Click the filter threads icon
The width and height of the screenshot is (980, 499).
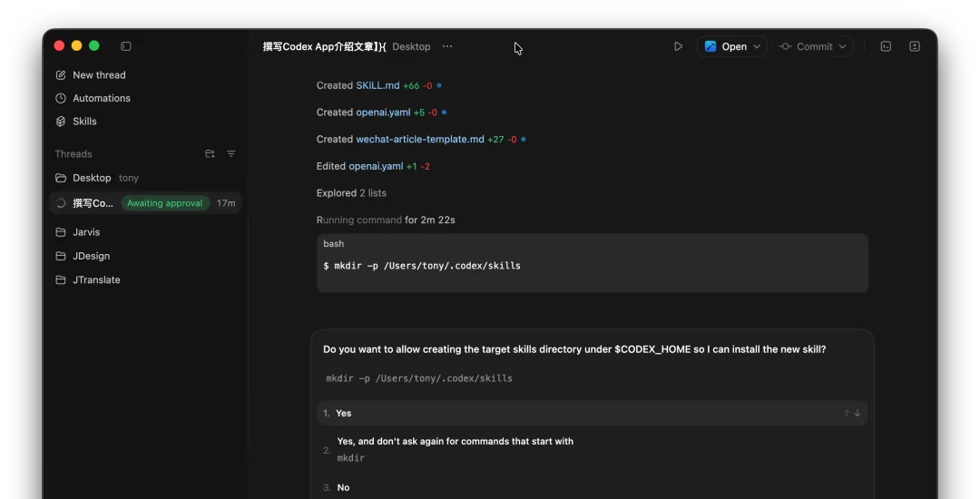point(231,154)
